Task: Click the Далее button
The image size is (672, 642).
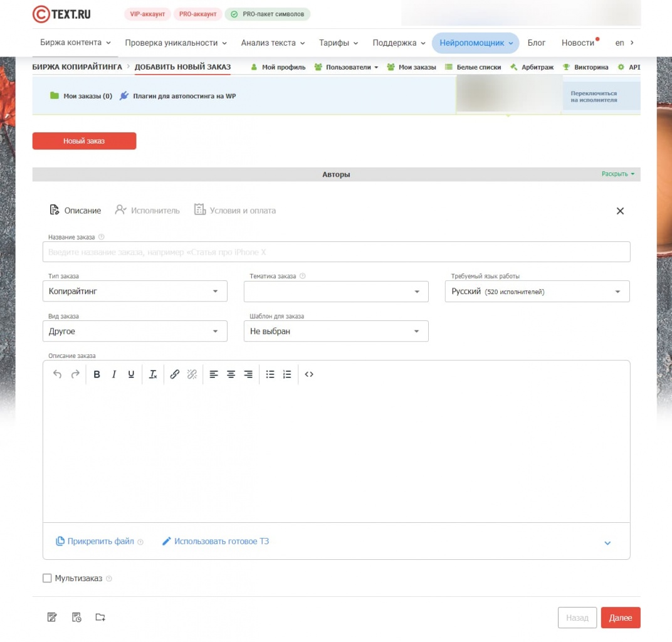Action: click(x=621, y=618)
